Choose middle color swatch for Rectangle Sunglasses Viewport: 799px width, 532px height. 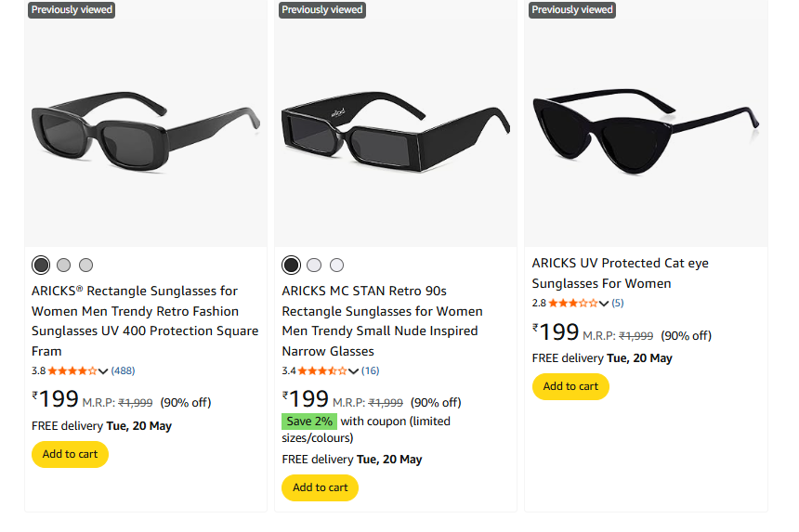[64, 266]
